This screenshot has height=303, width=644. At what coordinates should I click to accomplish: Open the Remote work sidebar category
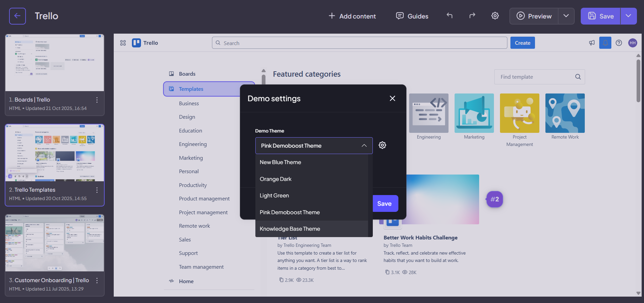(x=194, y=226)
